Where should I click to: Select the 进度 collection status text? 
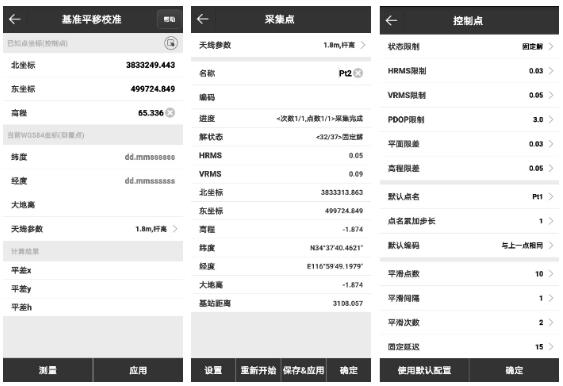320,118
